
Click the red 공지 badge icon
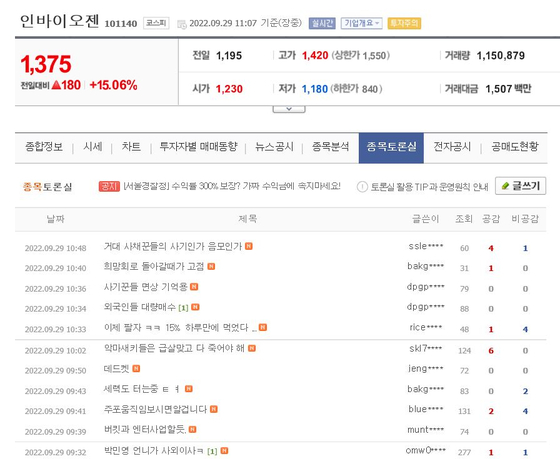tap(109, 186)
